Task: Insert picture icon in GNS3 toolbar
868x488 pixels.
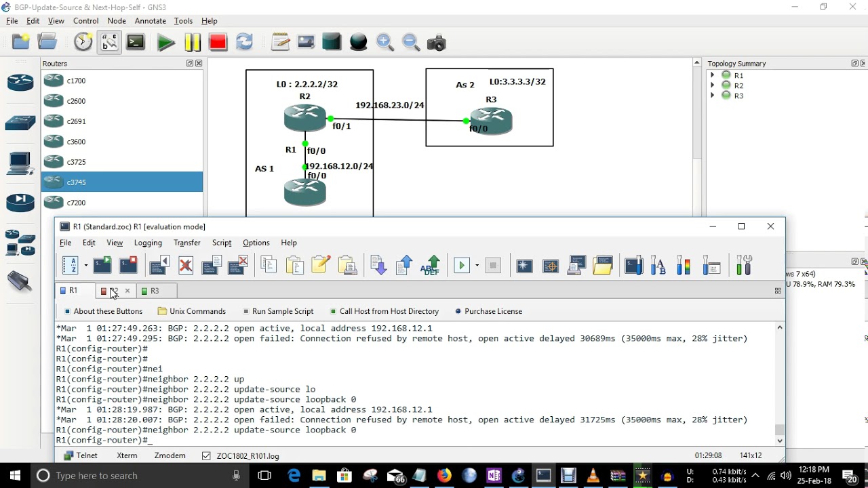Action: [306, 42]
